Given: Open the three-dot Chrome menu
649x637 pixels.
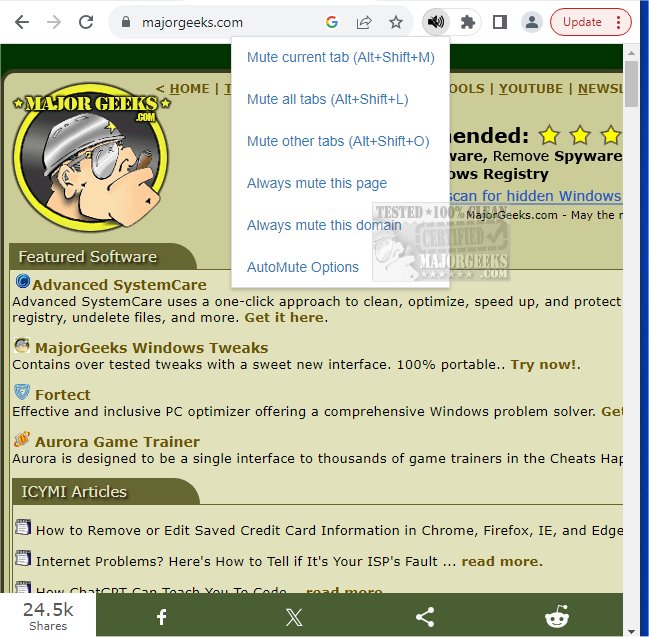Looking at the screenshot, I should (x=618, y=22).
